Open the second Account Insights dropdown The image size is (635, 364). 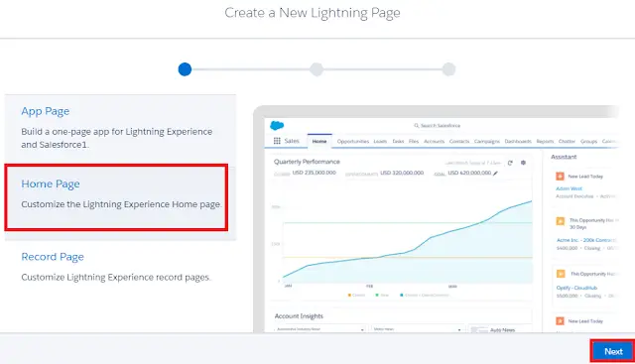click(417, 328)
